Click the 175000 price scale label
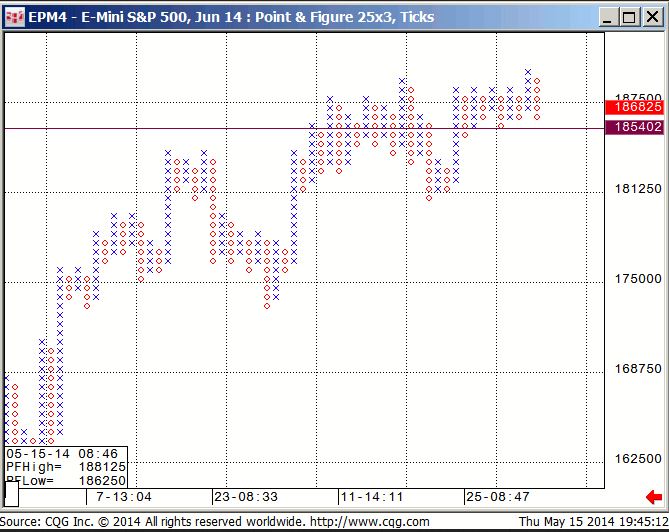The width and height of the screenshot is (669, 532). click(636, 279)
